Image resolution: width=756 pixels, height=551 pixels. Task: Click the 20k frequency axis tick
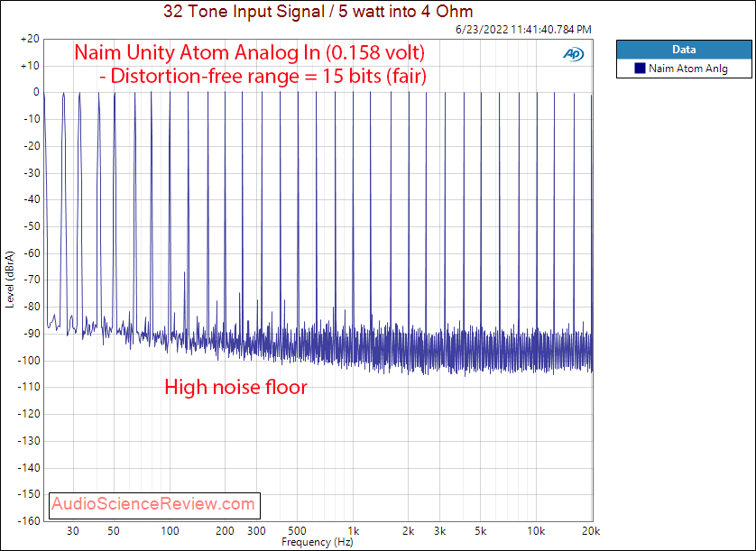pyautogui.click(x=591, y=531)
